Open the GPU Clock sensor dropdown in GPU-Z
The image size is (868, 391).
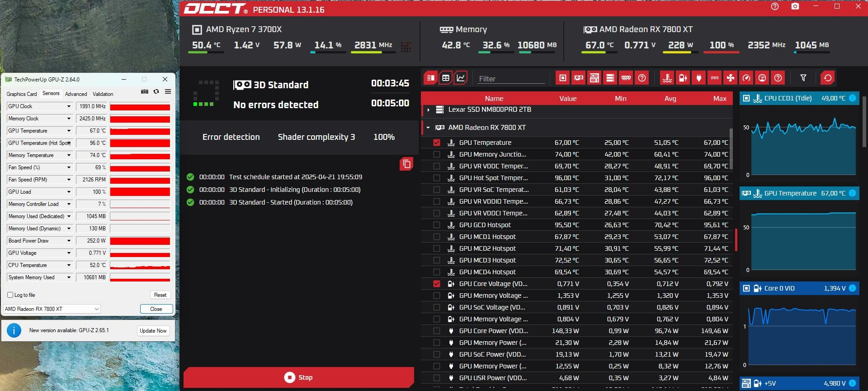(69, 106)
